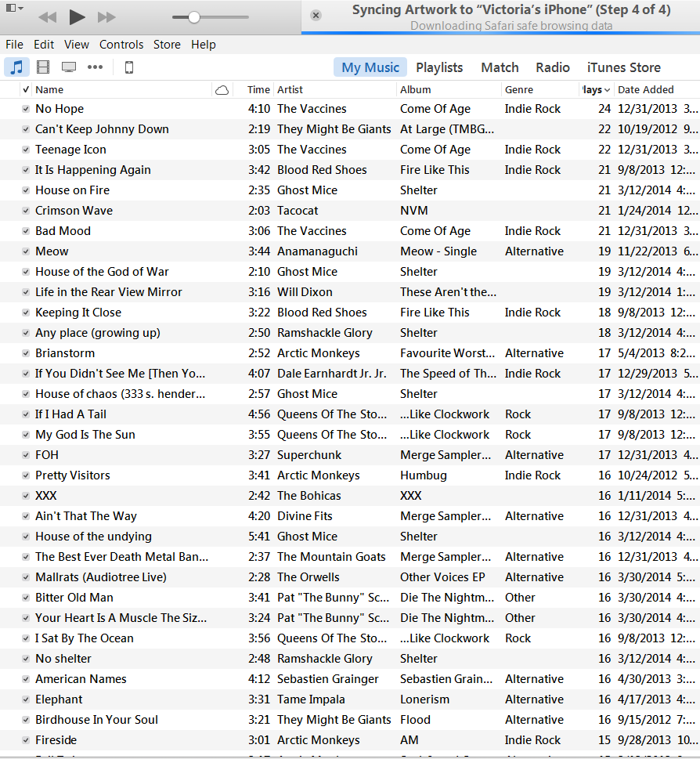Cancel the sync with the X button
Screen dimensions: 700x759
316,16
